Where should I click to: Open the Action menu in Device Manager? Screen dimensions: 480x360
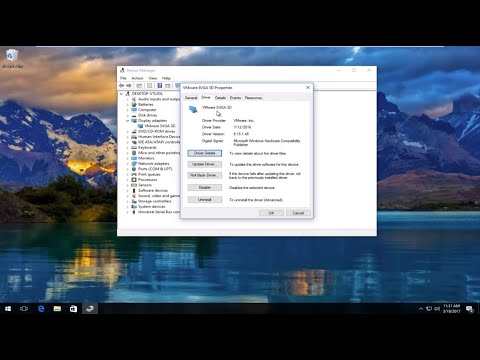[x=137, y=78]
